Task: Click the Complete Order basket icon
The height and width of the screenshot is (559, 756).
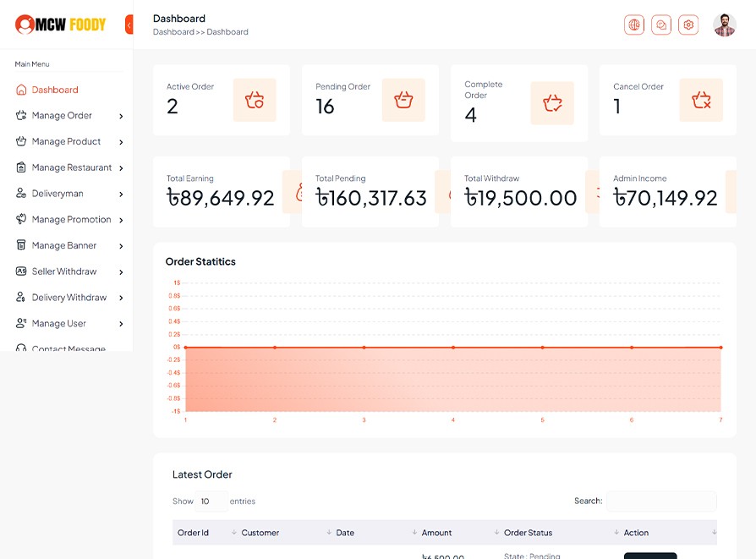Action: click(552, 103)
